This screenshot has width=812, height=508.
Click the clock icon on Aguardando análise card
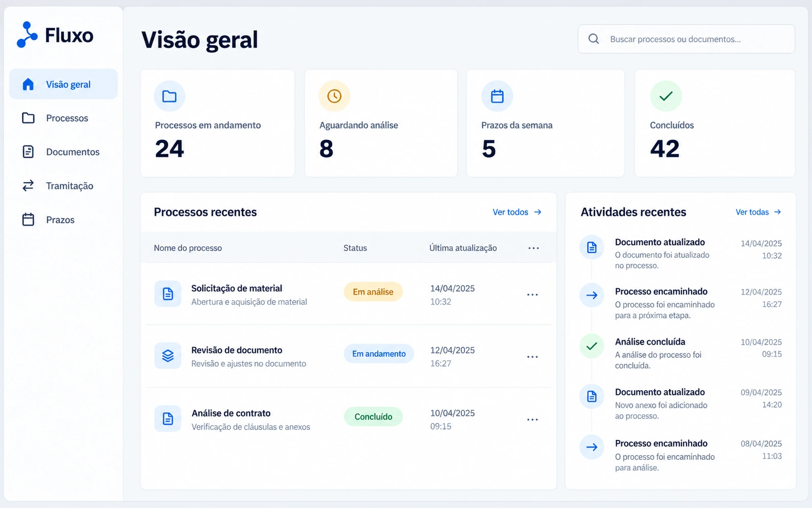334,96
